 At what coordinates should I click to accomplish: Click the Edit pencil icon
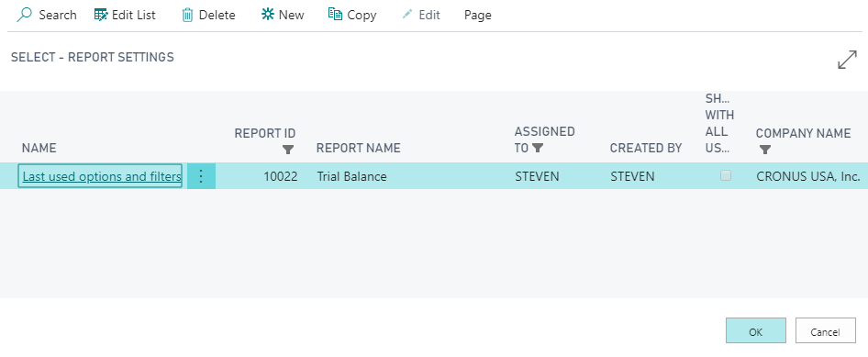tap(407, 15)
